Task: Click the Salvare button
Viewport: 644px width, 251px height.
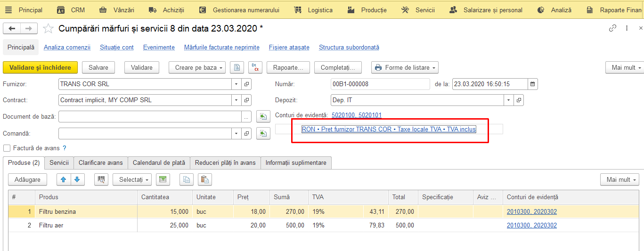Action: click(98, 67)
